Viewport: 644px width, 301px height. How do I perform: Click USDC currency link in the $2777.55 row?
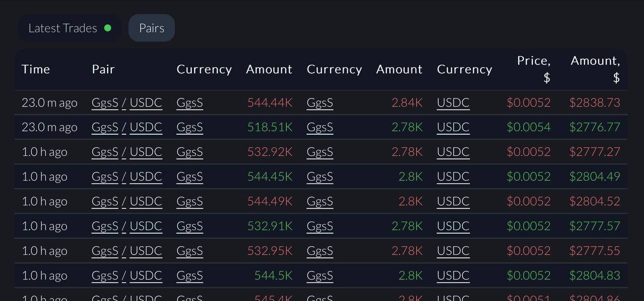coord(453,251)
